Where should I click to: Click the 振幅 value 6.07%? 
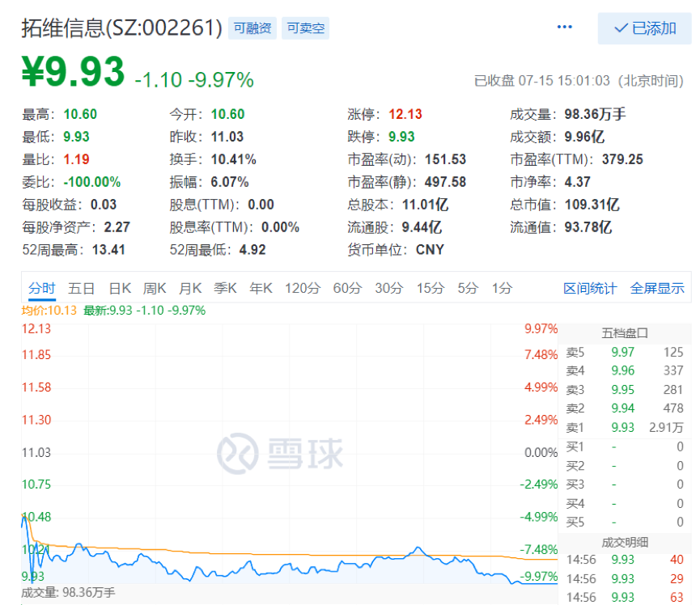[230, 182]
